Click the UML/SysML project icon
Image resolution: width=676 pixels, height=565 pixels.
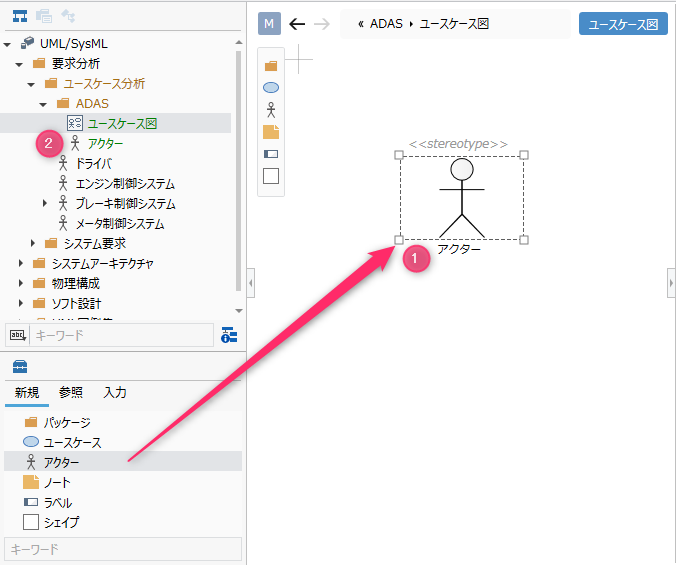(x=28, y=43)
